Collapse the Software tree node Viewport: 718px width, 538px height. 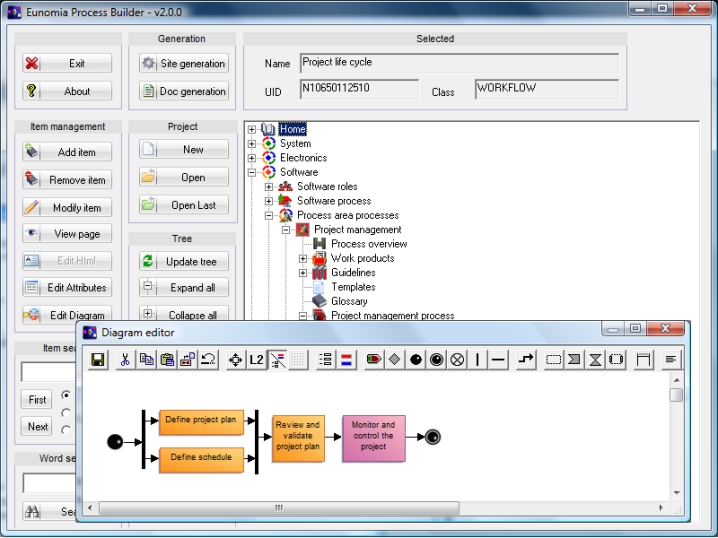(x=252, y=172)
